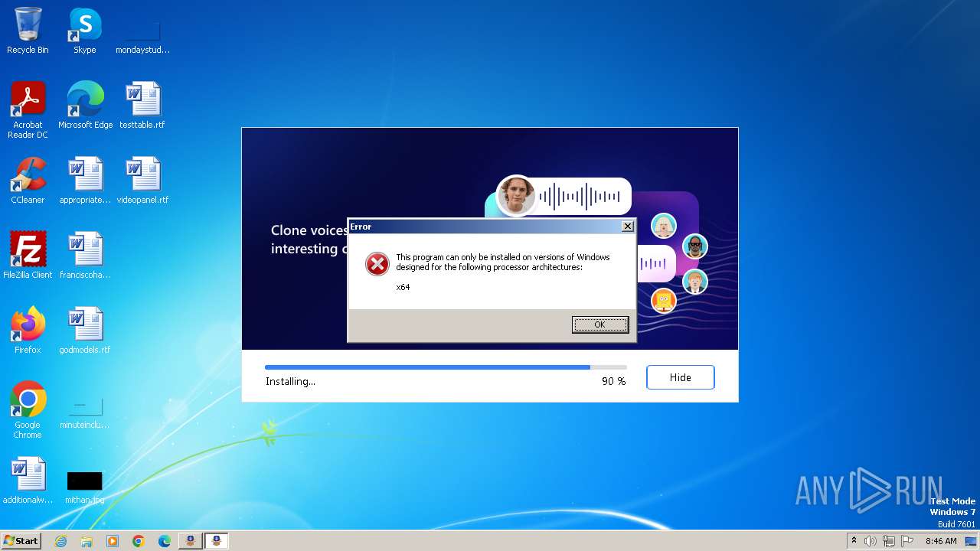Select the appropriate... document icon
Image resolution: width=980 pixels, height=551 pixels.
(x=85, y=181)
